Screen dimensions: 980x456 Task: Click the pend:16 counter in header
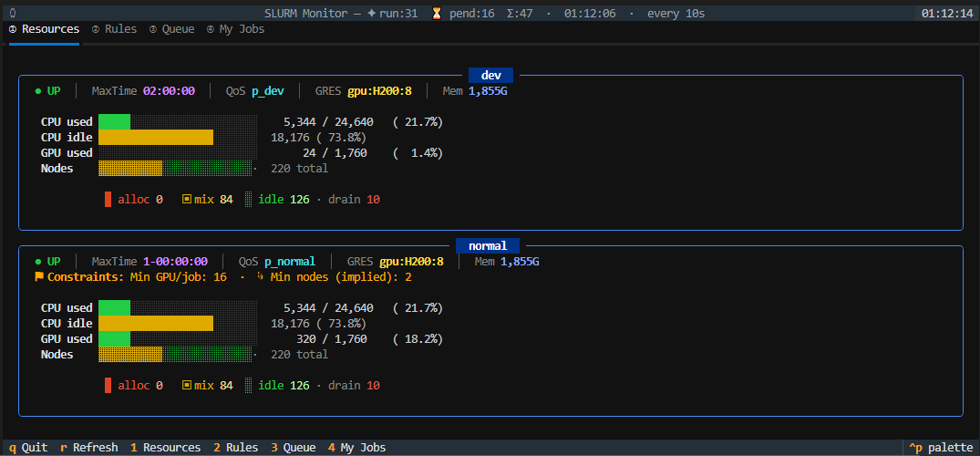(x=472, y=13)
